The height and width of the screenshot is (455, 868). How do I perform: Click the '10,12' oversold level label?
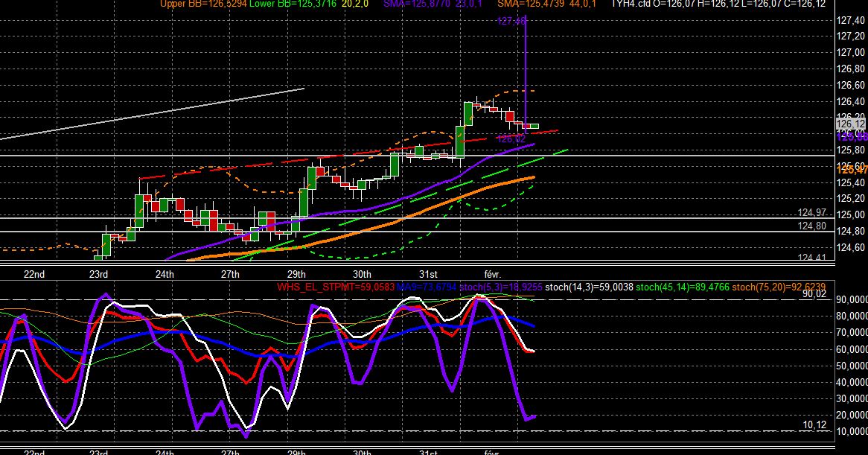coord(814,425)
